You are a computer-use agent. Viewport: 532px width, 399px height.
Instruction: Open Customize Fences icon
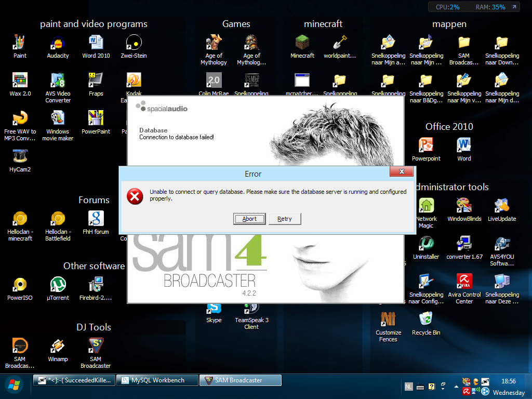point(388,327)
